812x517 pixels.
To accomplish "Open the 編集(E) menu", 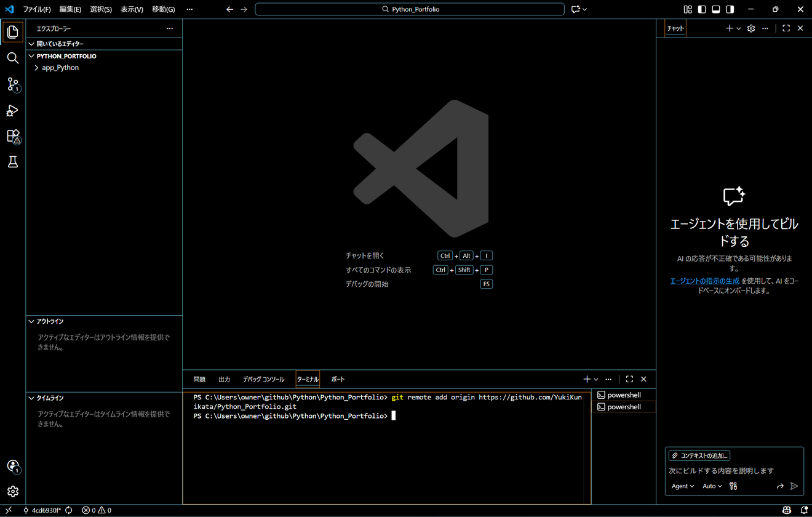I will (70, 9).
